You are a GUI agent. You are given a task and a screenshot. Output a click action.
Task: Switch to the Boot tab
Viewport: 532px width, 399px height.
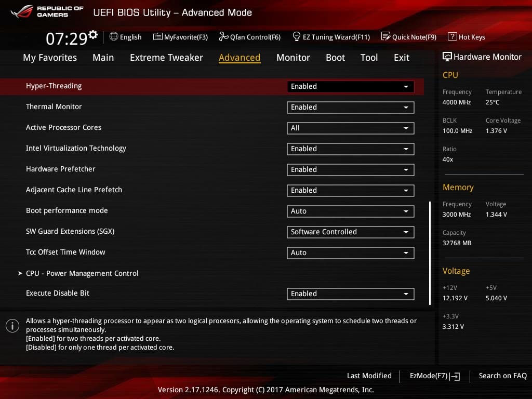335,58
